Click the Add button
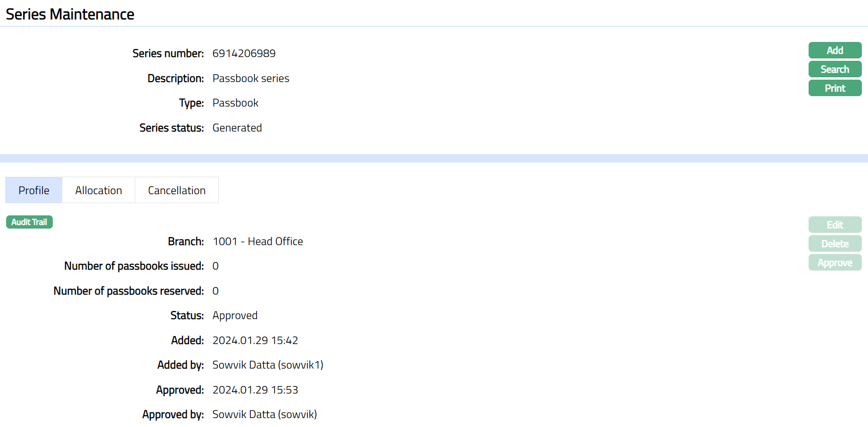Viewport: 868px width, 427px height. [x=835, y=50]
